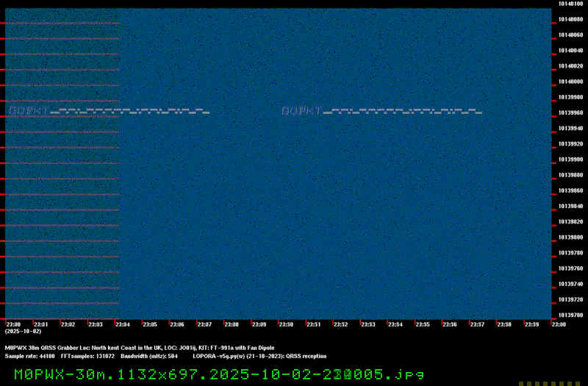The height and width of the screenshot is (386, 588).
Task: Select the 10140000 frequency scale label
Action: click(571, 82)
